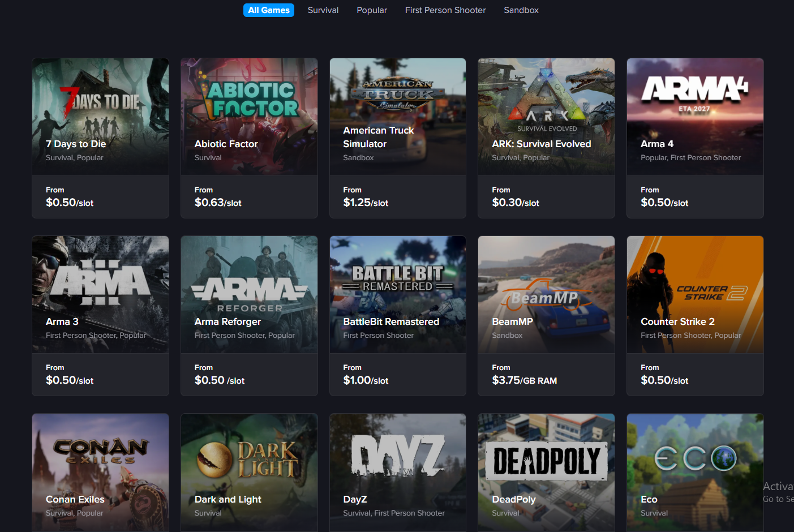Click the "Survival" genre under Eco

tap(654, 513)
